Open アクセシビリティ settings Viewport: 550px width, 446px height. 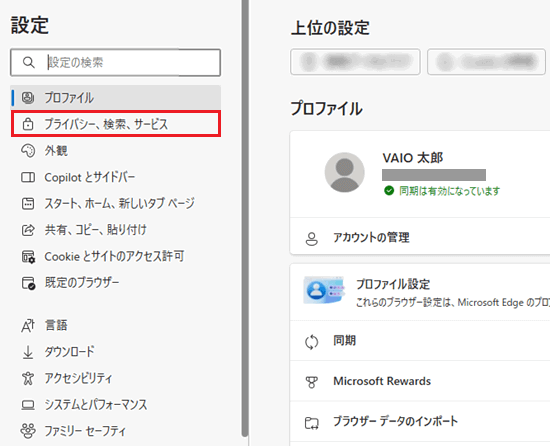[x=79, y=378]
